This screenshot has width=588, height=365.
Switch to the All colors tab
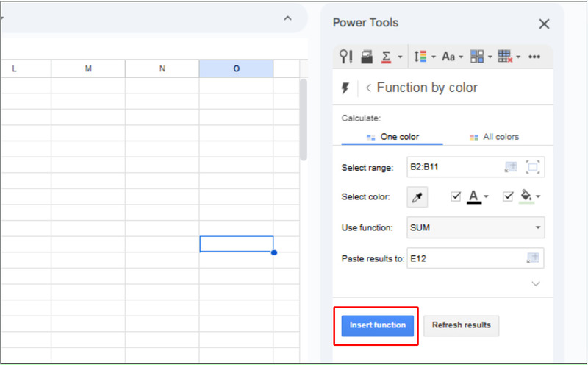point(494,137)
